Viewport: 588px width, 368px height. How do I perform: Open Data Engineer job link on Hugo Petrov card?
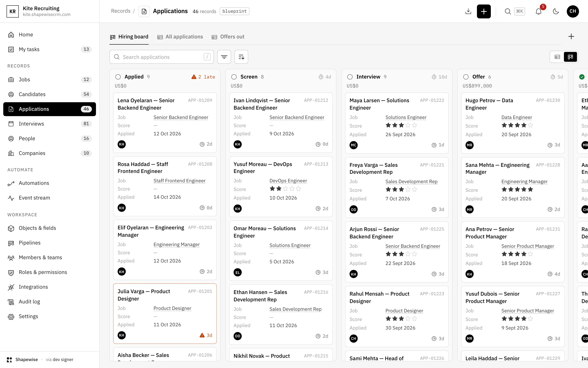(517, 117)
